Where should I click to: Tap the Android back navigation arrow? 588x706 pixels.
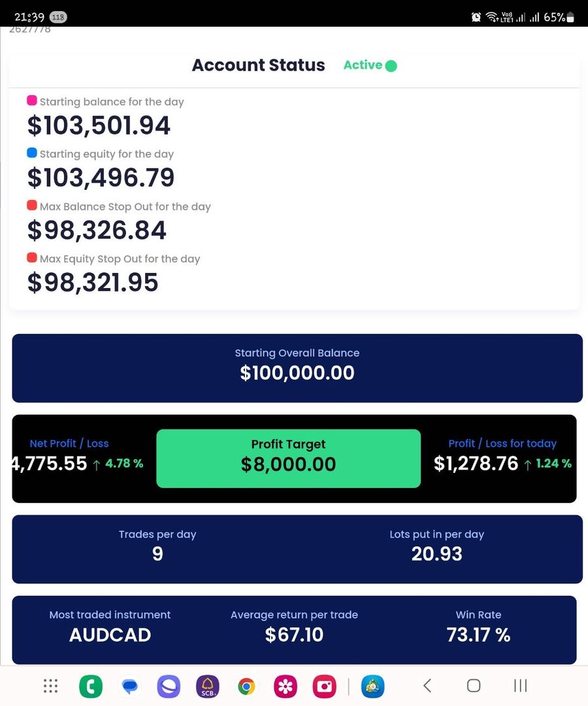click(427, 686)
